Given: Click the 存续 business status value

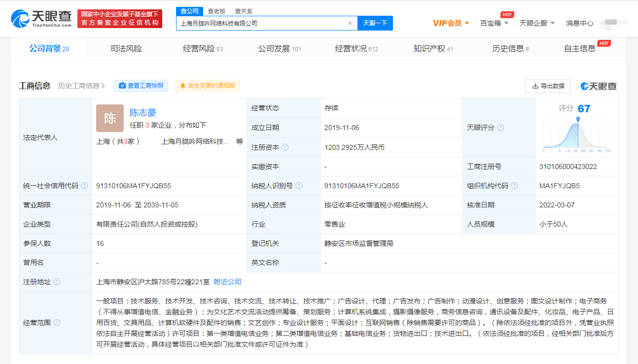Looking at the screenshot, I should (331, 108).
